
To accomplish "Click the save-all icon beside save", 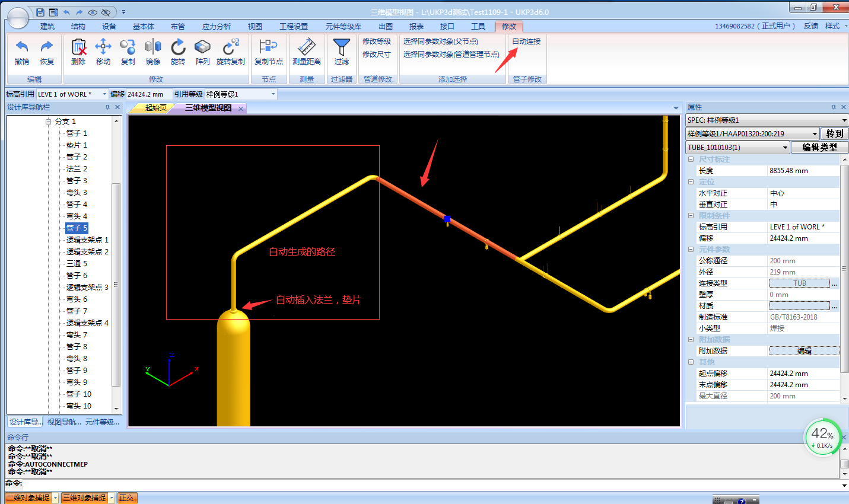I will click(x=53, y=12).
